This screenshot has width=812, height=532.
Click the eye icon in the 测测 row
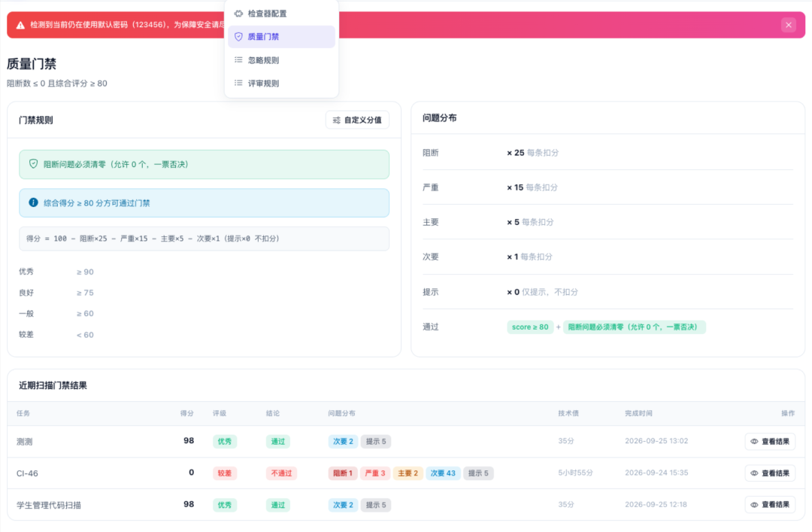tap(754, 442)
